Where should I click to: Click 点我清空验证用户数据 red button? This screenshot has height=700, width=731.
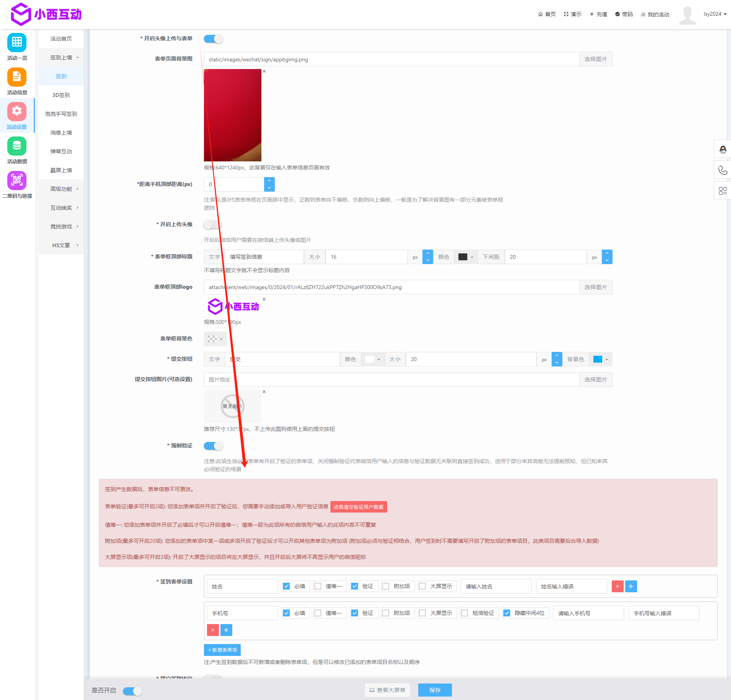[x=358, y=507]
